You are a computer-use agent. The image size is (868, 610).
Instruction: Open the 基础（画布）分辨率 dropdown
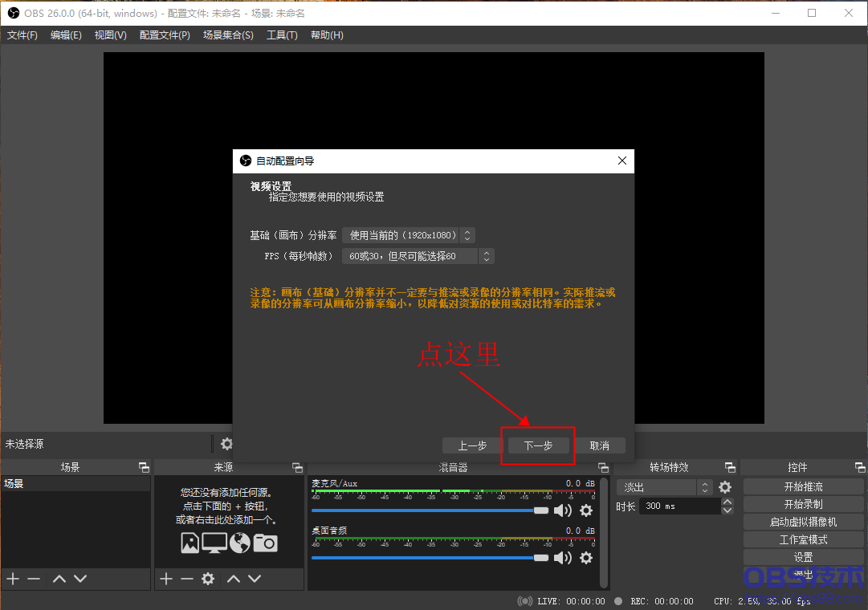409,235
